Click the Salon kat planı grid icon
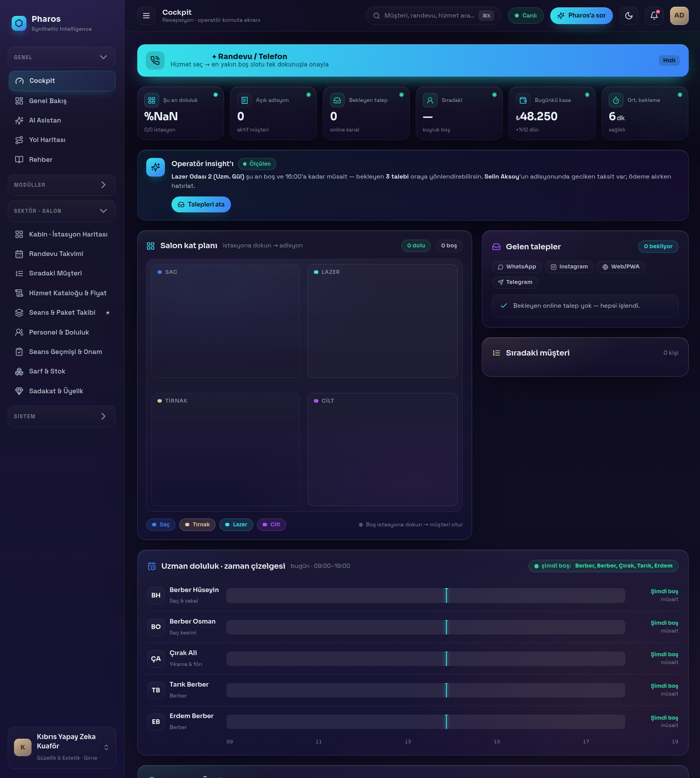The height and width of the screenshot is (778, 700). tap(150, 246)
